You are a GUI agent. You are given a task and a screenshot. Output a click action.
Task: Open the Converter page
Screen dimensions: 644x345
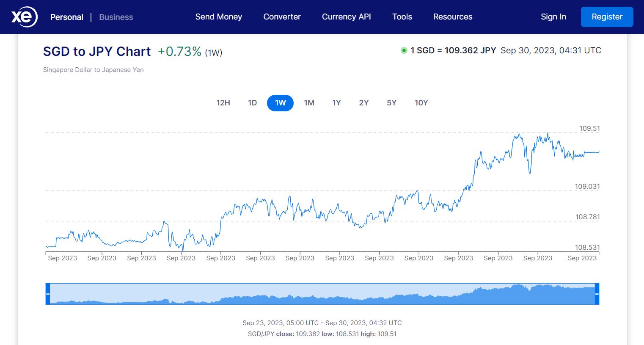(282, 17)
